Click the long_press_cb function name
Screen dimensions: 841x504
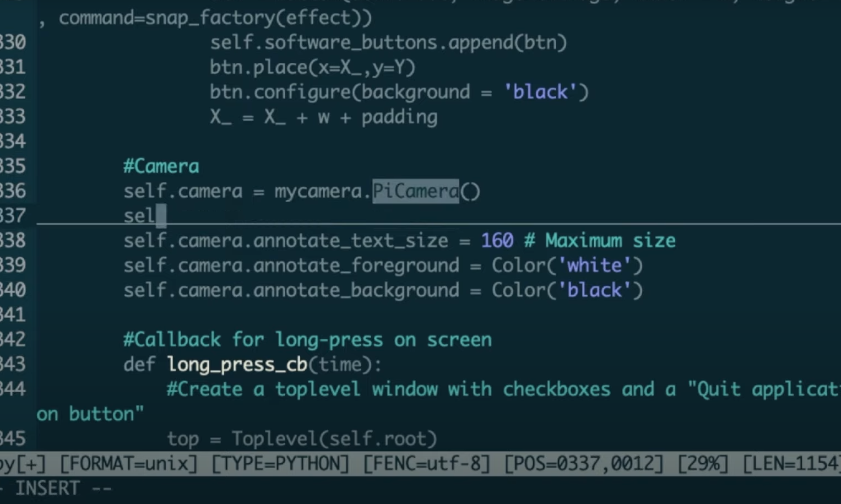point(237,365)
